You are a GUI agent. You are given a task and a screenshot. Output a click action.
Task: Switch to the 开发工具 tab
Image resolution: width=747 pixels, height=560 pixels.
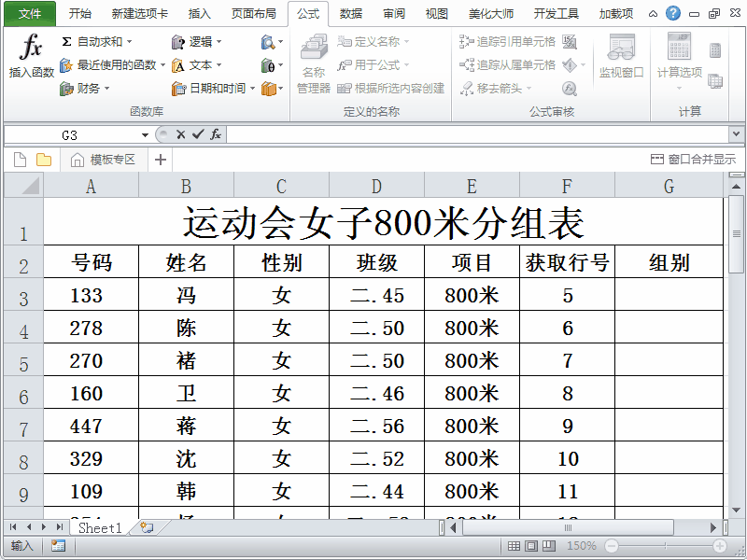[557, 13]
